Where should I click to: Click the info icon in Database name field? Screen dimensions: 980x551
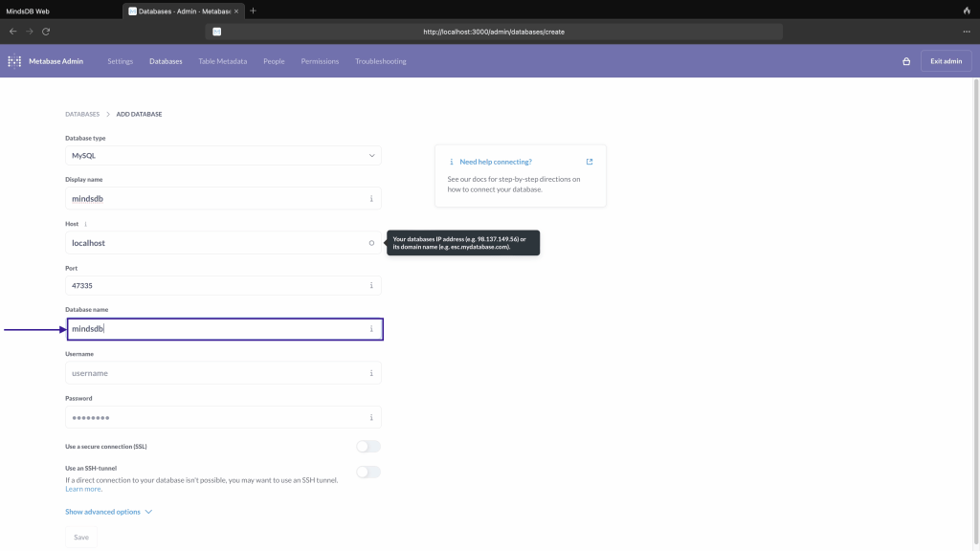[x=371, y=329]
